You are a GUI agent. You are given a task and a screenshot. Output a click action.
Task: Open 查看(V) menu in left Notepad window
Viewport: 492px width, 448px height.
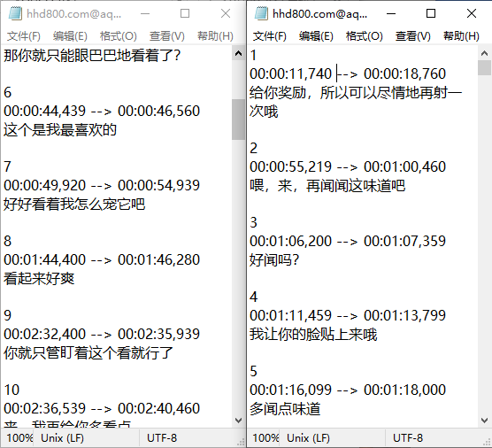[x=167, y=36]
